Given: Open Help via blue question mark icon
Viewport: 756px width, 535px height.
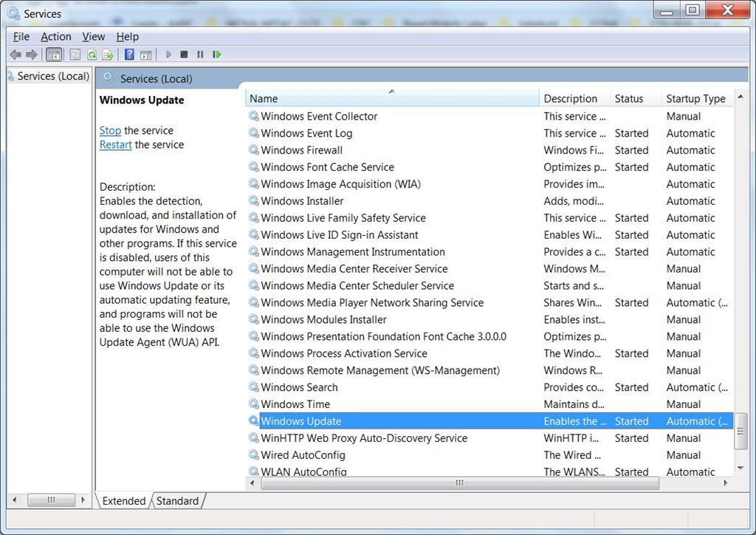Looking at the screenshot, I should tap(129, 55).
